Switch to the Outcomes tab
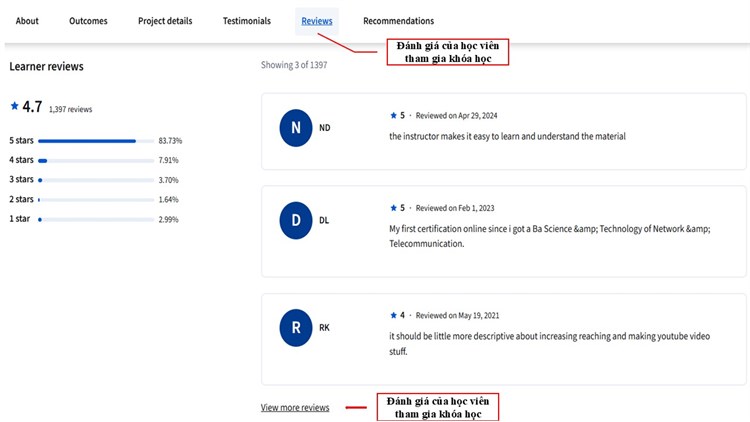Screen dimensions: 750x422 [88, 21]
